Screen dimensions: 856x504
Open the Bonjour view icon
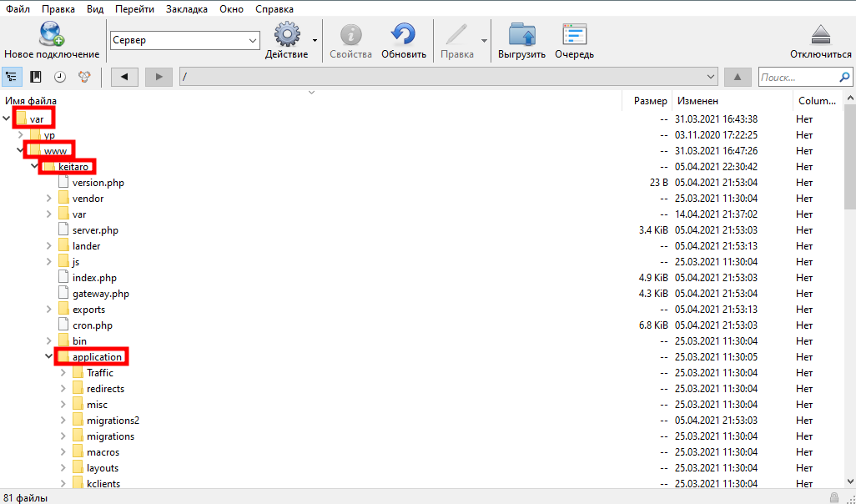pyautogui.click(x=84, y=77)
